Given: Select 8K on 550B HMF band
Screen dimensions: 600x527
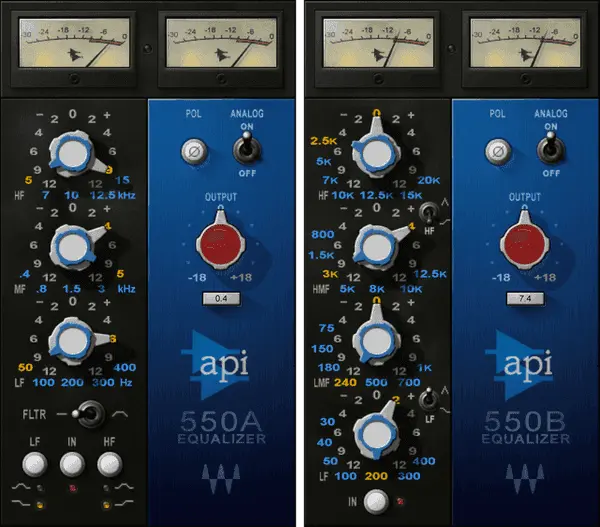Looking at the screenshot, I should [377, 289].
